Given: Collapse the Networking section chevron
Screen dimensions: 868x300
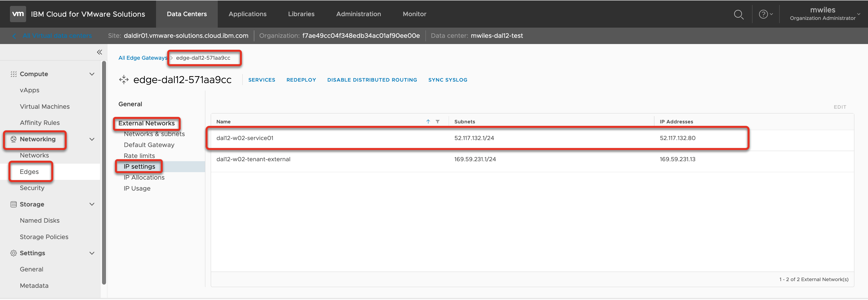Looking at the screenshot, I should point(92,139).
